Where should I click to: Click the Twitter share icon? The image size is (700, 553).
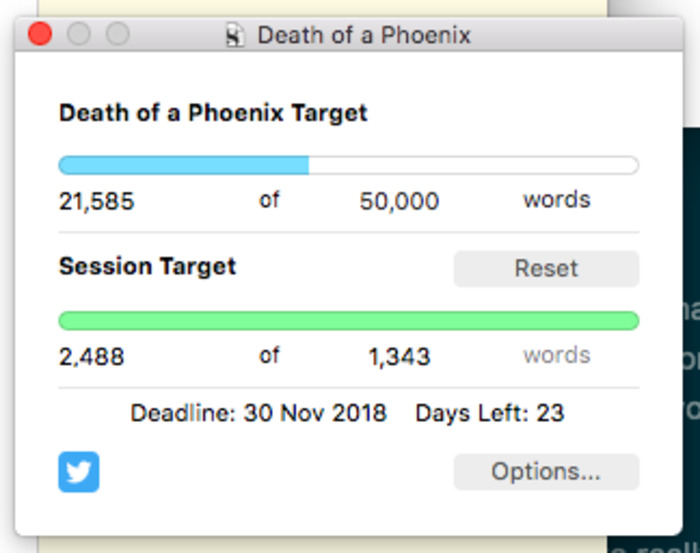[79, 472]
